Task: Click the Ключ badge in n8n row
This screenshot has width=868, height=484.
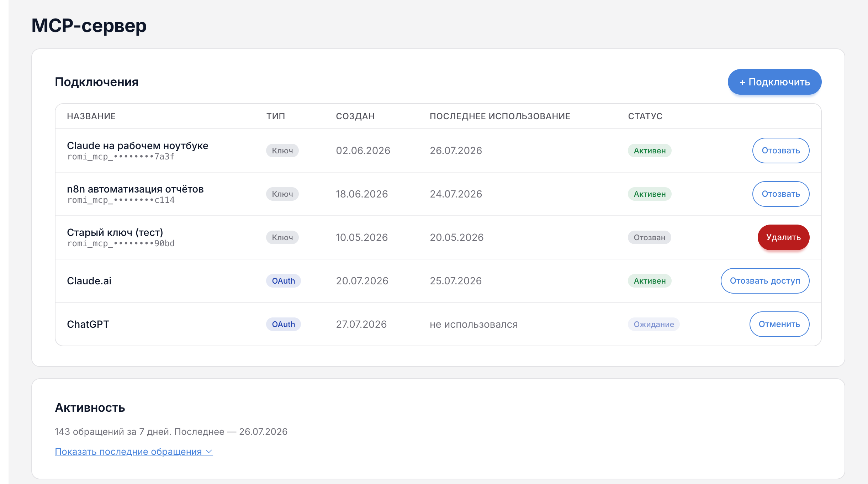Action: [x=282, y=194]
